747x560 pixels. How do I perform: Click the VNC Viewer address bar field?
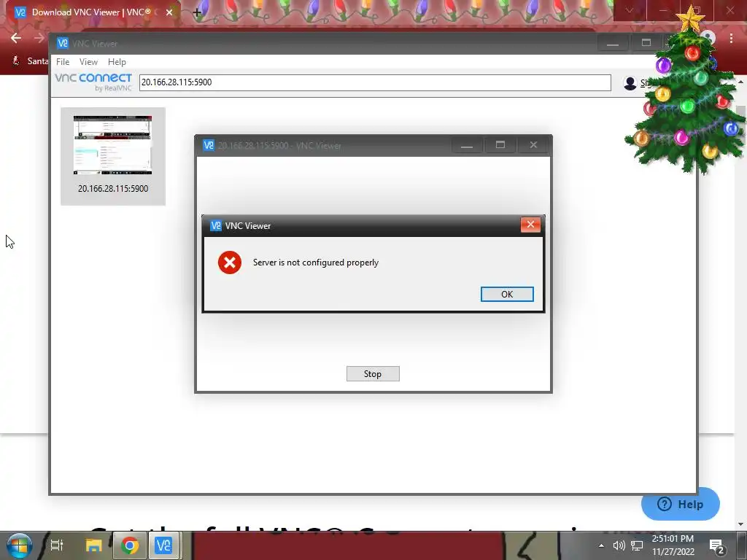click(375, 82)
